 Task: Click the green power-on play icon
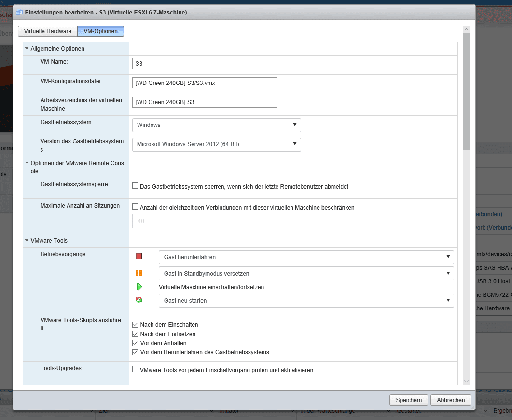coord(139,287)
